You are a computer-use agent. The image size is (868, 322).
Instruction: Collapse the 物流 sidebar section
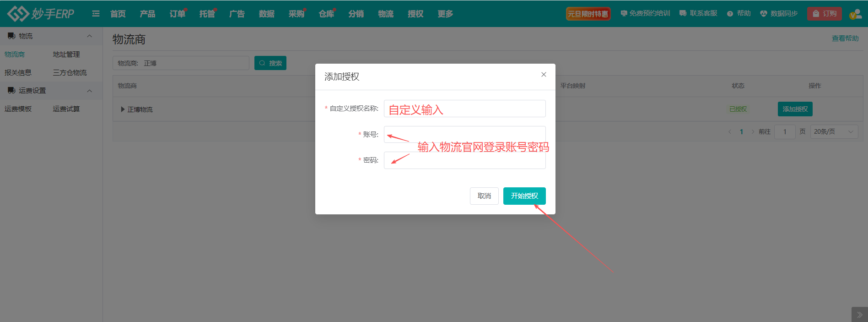click(90, 36)
